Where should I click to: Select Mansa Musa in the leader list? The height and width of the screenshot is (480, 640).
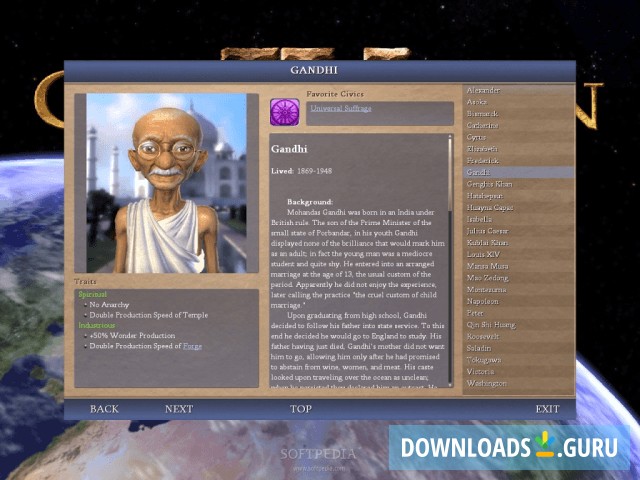[518, 266]
